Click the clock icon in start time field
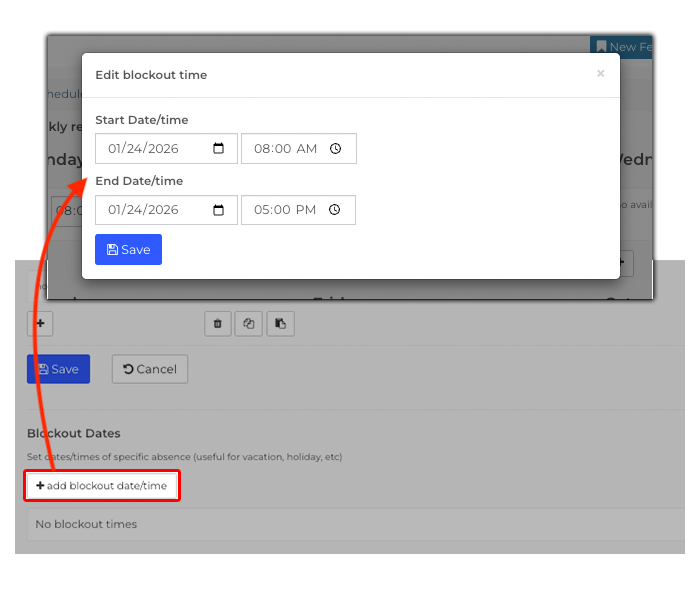700x600 pixels. (x=335, y=149)
